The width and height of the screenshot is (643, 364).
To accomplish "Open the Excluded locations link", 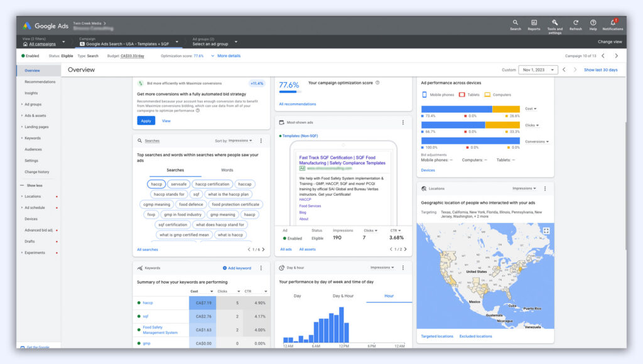I will point(476,336).
